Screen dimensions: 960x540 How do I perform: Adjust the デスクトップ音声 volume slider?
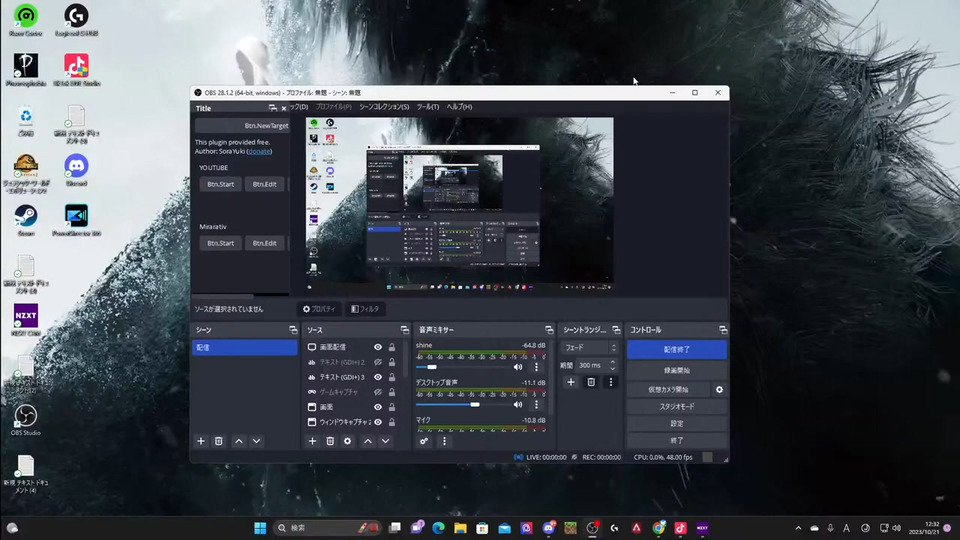474,404
